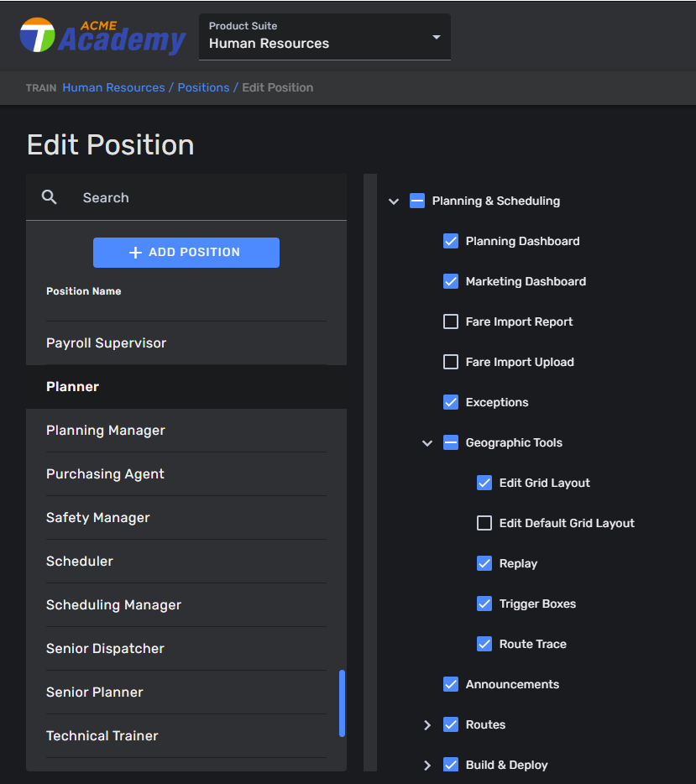Uncheck the Planning Dashboard permission
The image size is (696, 784).
pyautogui.click(x=451, y=241)
